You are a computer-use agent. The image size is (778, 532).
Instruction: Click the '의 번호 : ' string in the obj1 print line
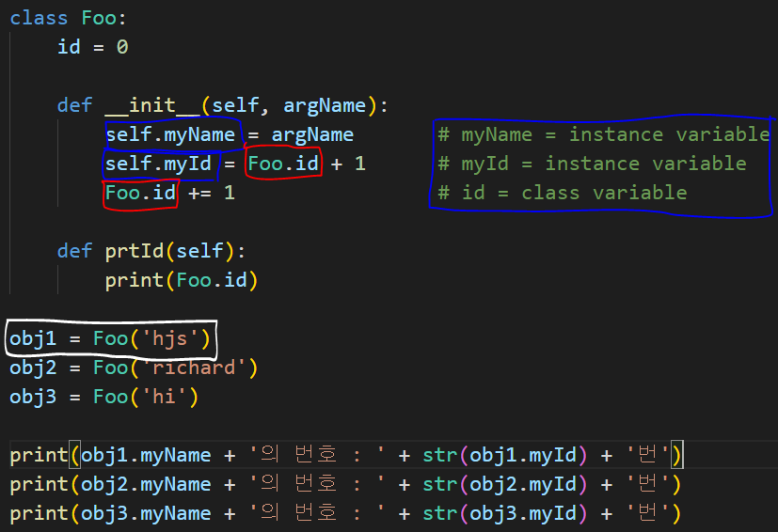[317, 455]
